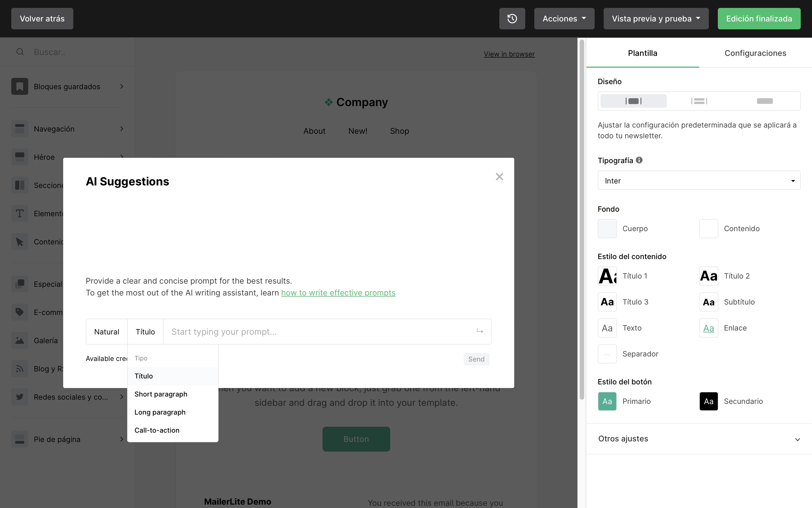Click the Bloques guardados bookmark icon
Viewport: 812px width, 508px height.
[x=19, y=86]
